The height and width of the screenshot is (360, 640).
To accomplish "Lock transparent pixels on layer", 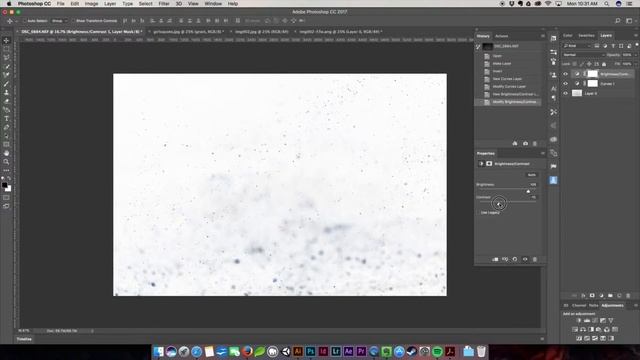I will (x=575, y=64).
